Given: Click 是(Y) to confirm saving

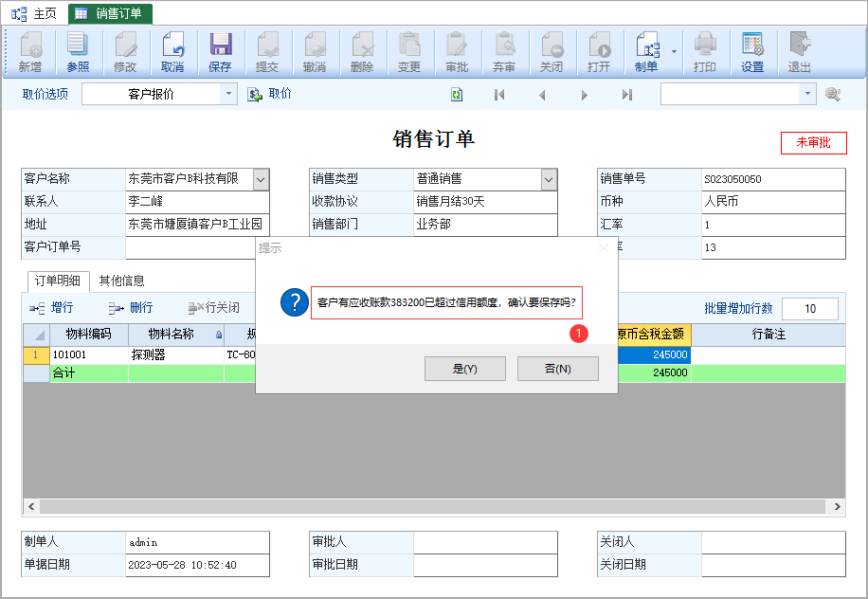Looking at the screenshot, I should coord(465,369).
